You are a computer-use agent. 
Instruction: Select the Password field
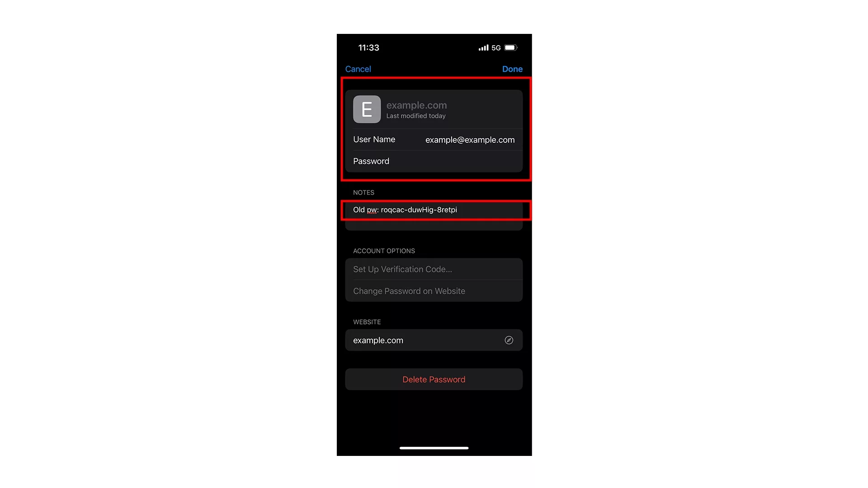tap(434, 161)
